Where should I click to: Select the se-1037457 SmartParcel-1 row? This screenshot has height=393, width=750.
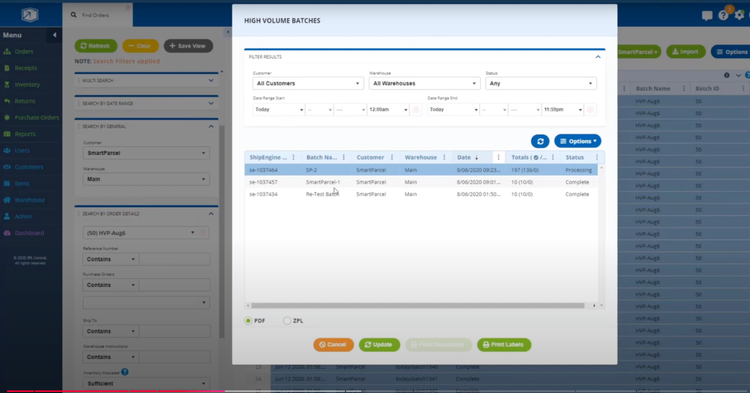(x=421, y=182)
